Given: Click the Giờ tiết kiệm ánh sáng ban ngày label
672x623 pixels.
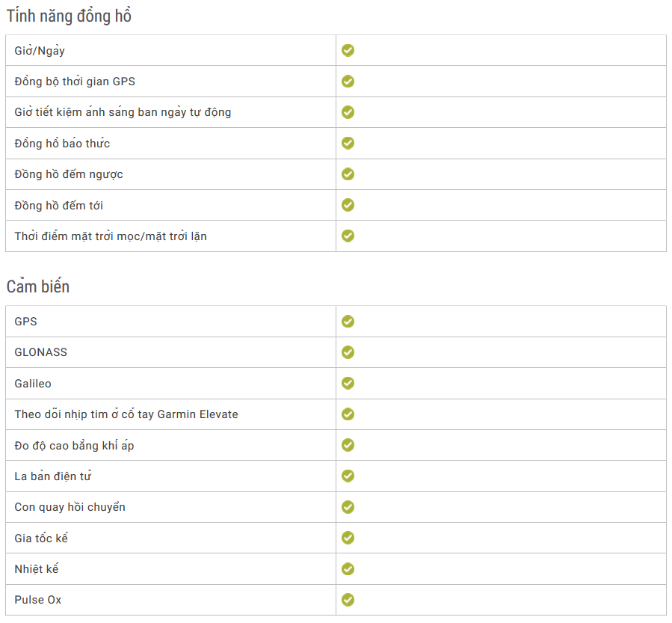Looking at the screenshot, I should click(x=123, y=112).
